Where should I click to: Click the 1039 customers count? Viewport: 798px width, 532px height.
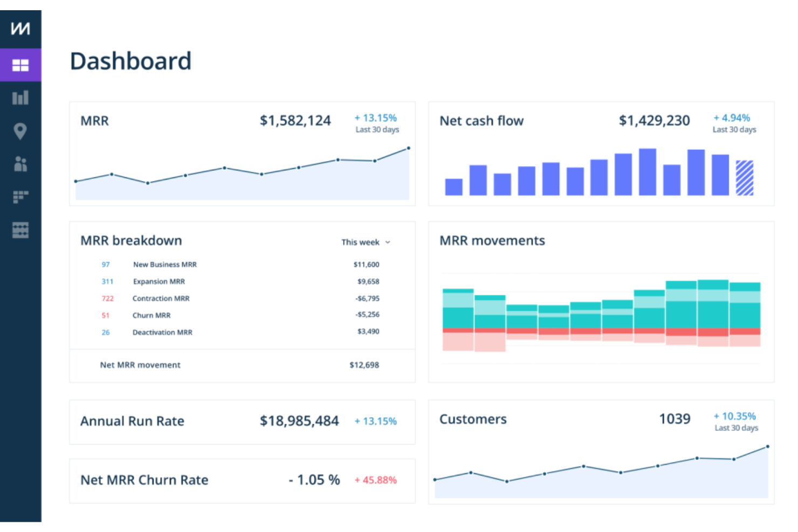675,419
